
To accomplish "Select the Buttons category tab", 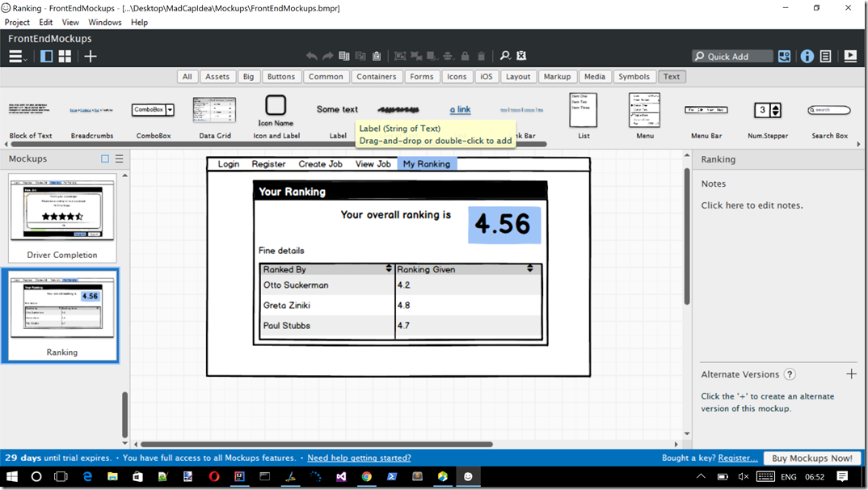I will (x=281, y=76).
